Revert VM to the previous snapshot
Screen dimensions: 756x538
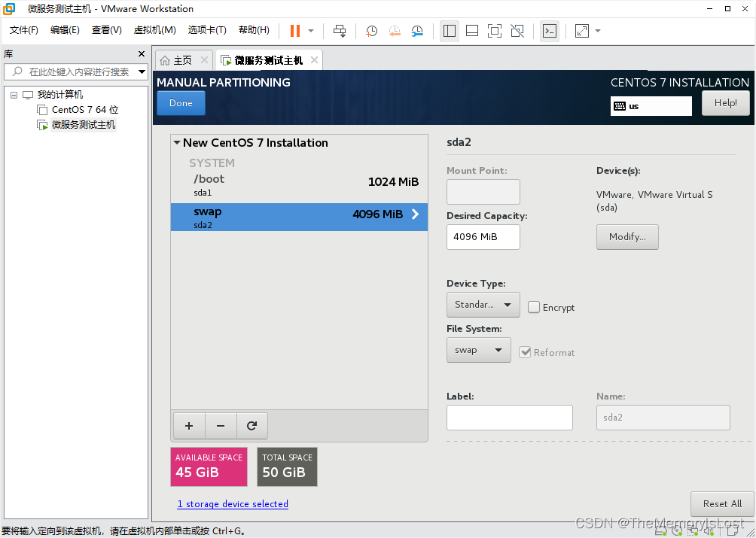pyautogui.click(x=395, y=31)
